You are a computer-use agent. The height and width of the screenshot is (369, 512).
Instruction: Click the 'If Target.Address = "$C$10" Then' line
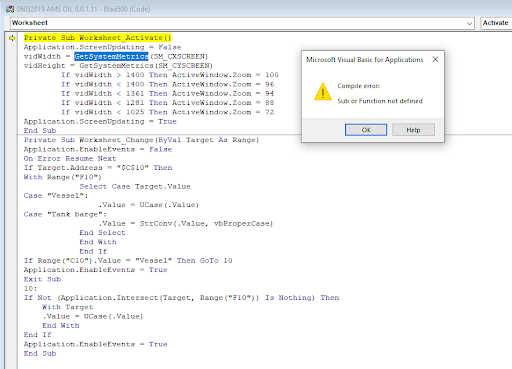98,168
